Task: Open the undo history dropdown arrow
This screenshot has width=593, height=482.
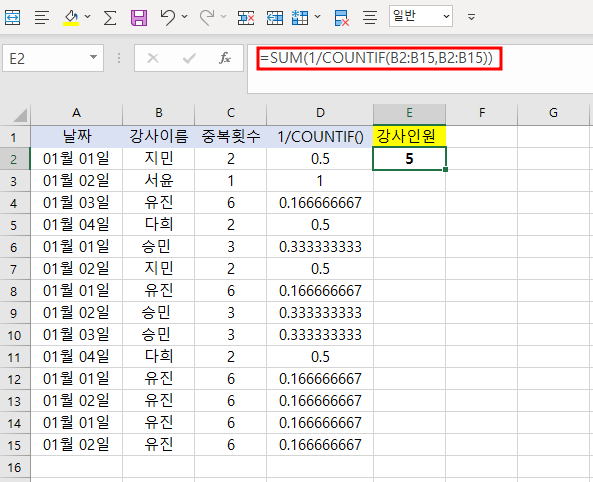Action: (185, 17)
